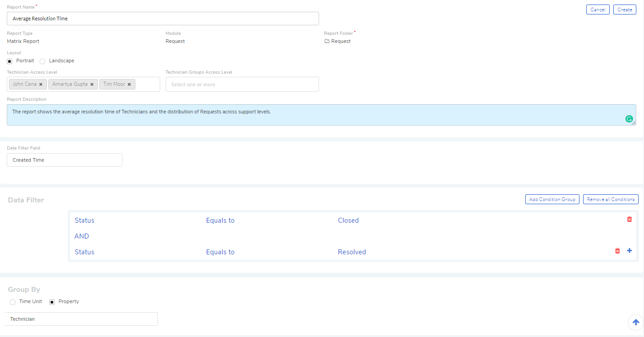
Task: Open the Created Time date filter dropdown
Action: 65,160
